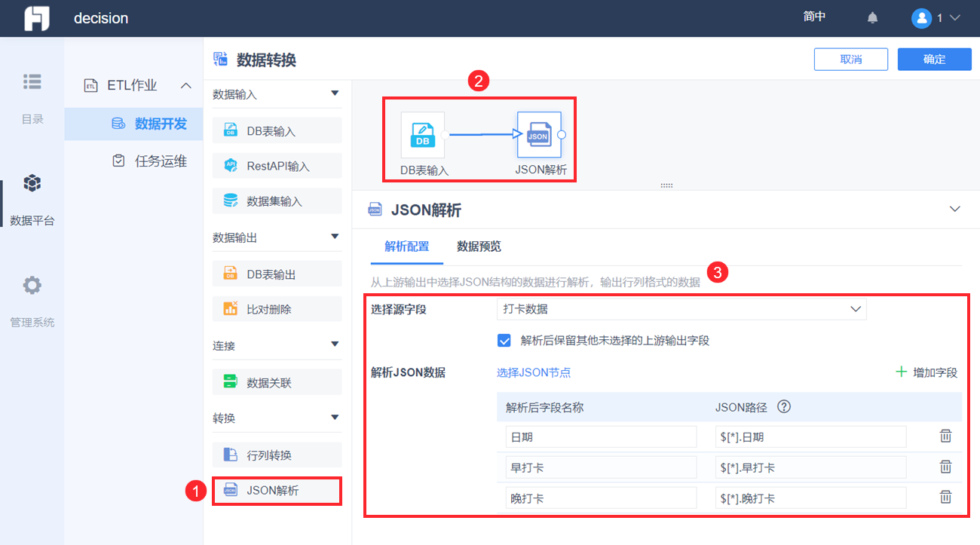This screenshot has width=980, height=545.
Task: Collapse the 数据输入 section
Action: 335,94
